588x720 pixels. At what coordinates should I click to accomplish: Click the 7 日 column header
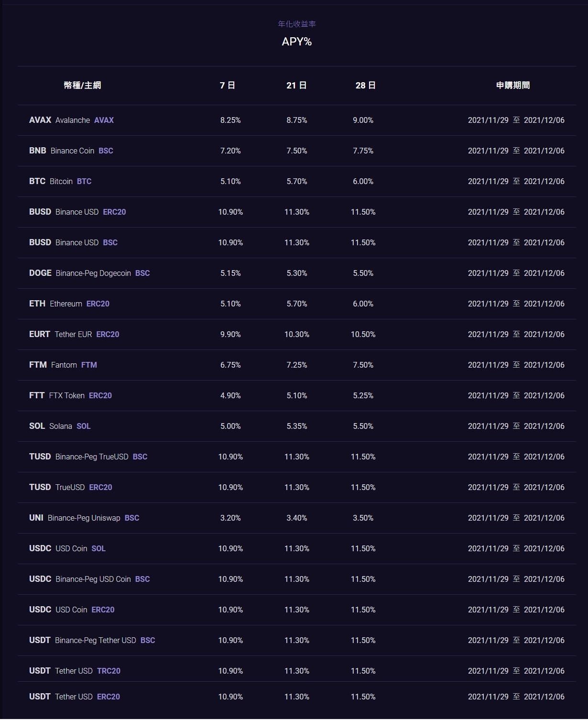(227, 85)
